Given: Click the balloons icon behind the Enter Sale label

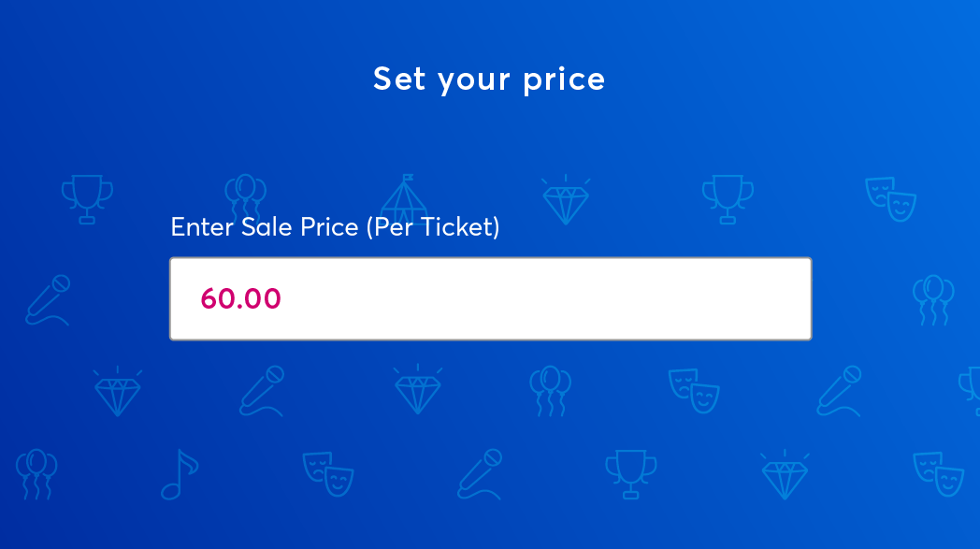Looking at the screenshot, I should pos(246,197).
